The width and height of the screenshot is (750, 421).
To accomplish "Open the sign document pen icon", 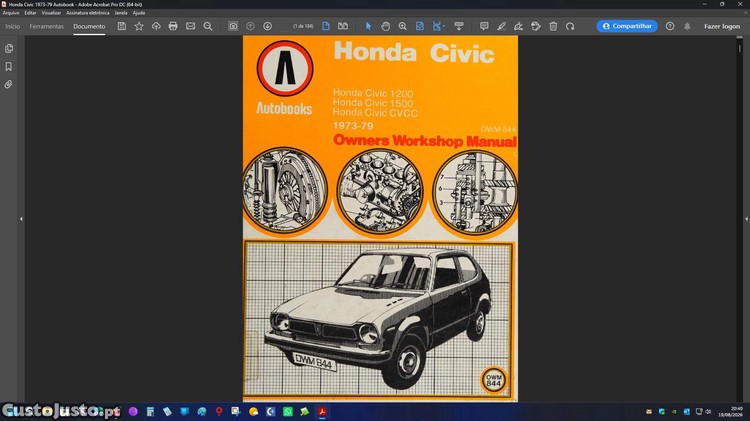I will point(518,26).
